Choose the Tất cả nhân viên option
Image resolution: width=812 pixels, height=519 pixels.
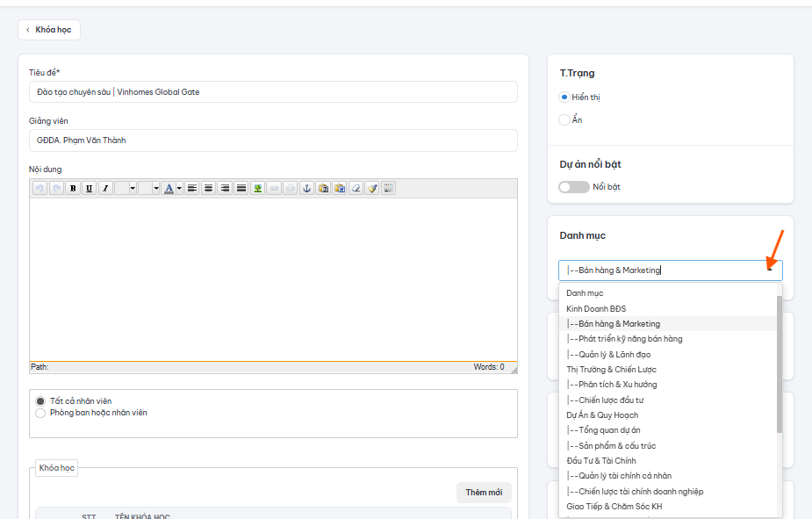[40, 401]
